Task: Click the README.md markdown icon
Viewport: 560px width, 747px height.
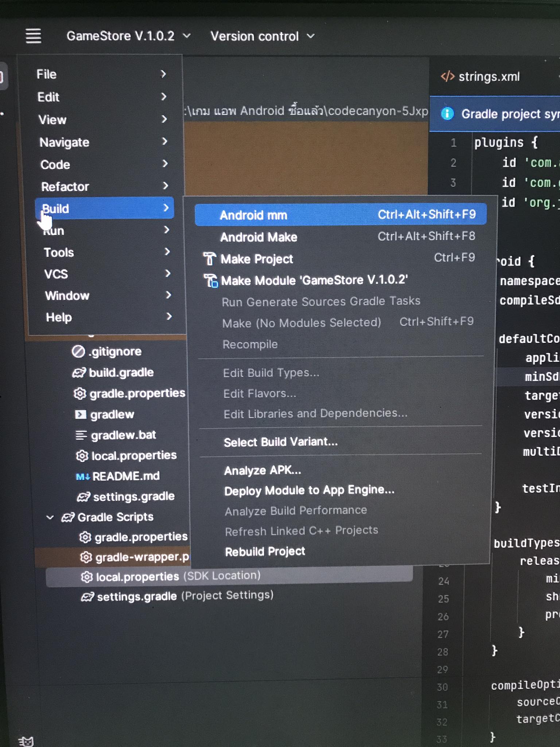Action: coord(83,476)
